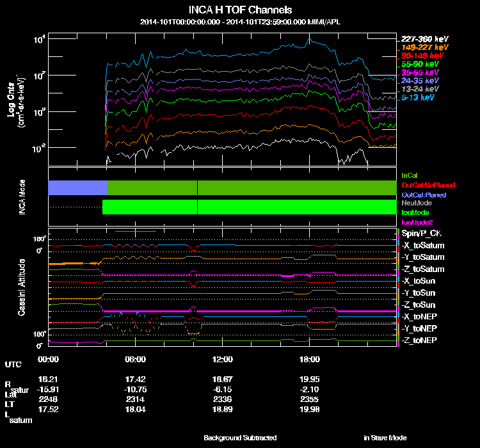Click the L value '19.98'
This screenshot has width=480, height=448.
coord(310,409)
